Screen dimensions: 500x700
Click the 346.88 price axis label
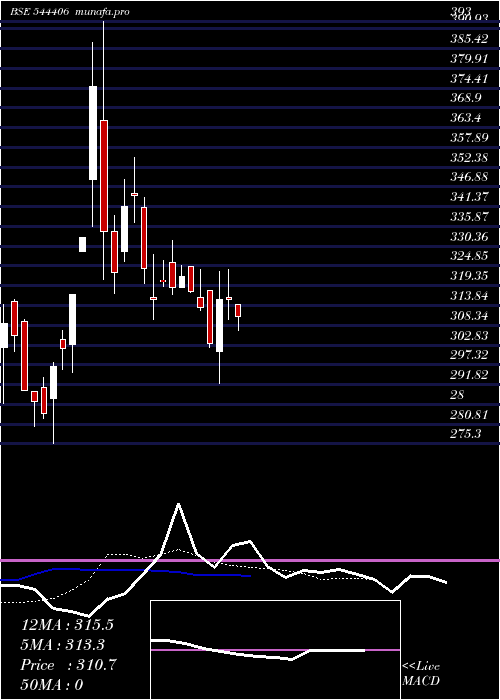469,177
